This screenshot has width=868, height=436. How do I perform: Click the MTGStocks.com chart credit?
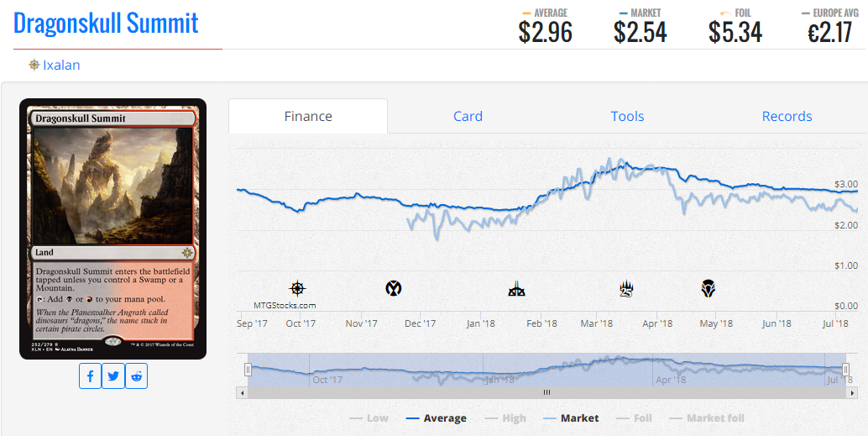click(x=285, y=305)
